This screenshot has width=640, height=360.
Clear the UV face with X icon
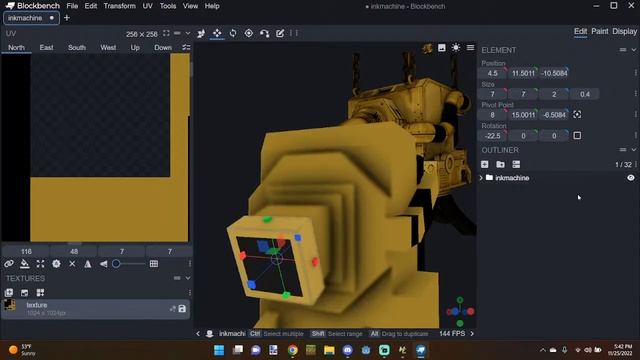(72, 264)
